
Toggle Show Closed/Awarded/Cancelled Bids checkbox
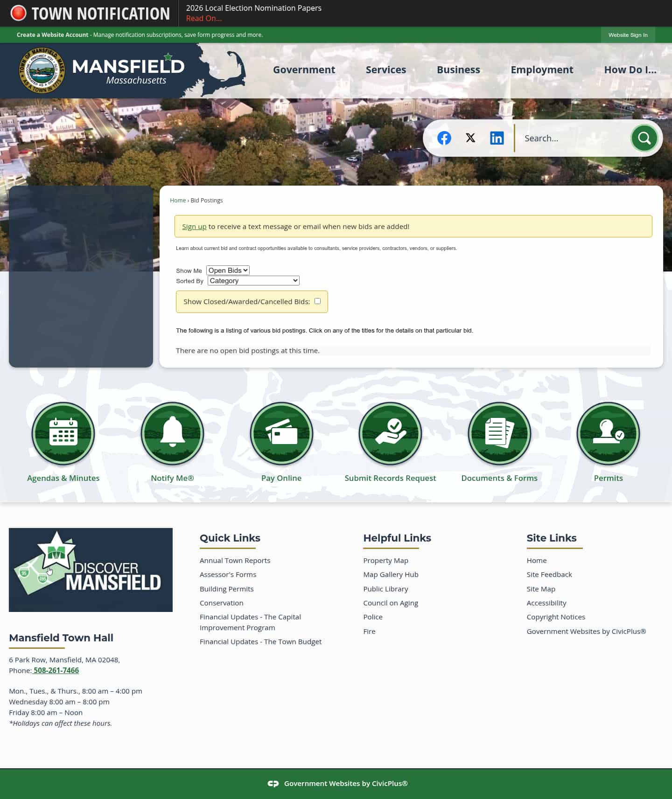pyautogui.click(x=317, y=301)
